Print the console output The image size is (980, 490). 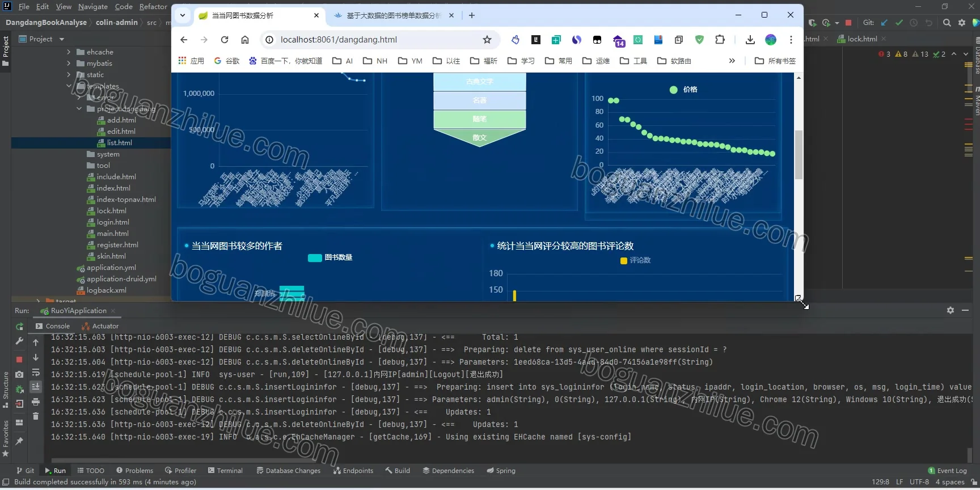(36, 402)
